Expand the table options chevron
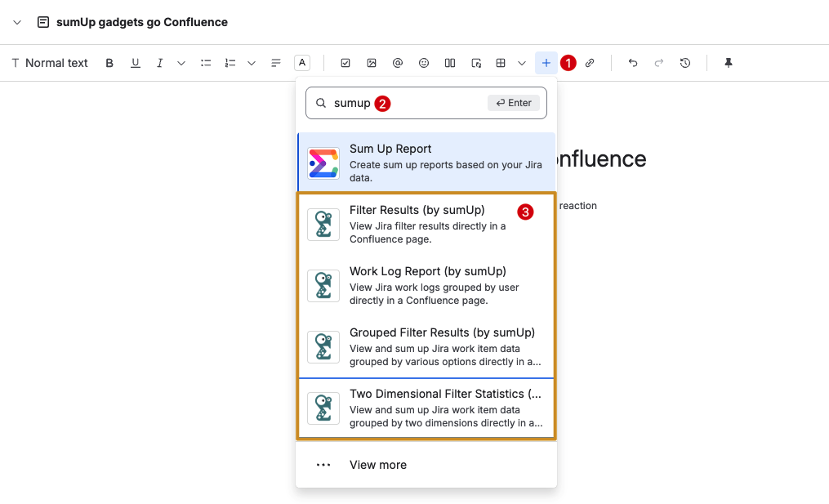Screen dimensions: 829x504 (x=522, y=64)
